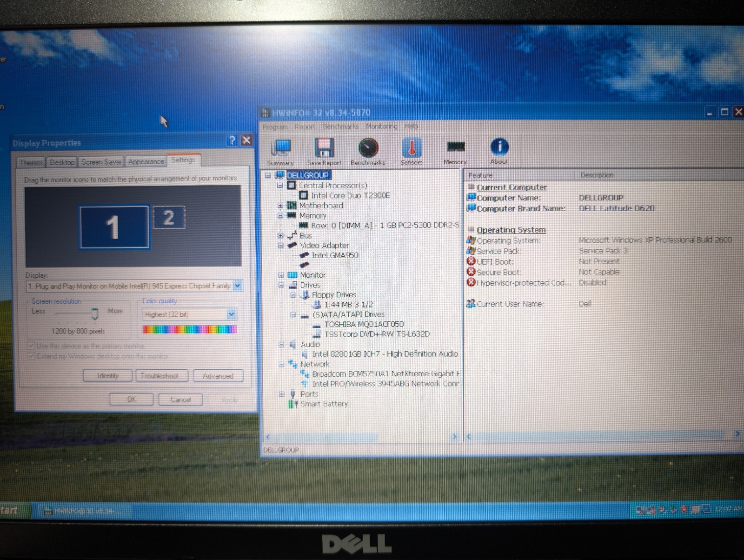This screenshot has height=560, width=744.
Task: Click the 'Secure Boot:' feature row
Action: pyautogui.click(x=498, y=273)
